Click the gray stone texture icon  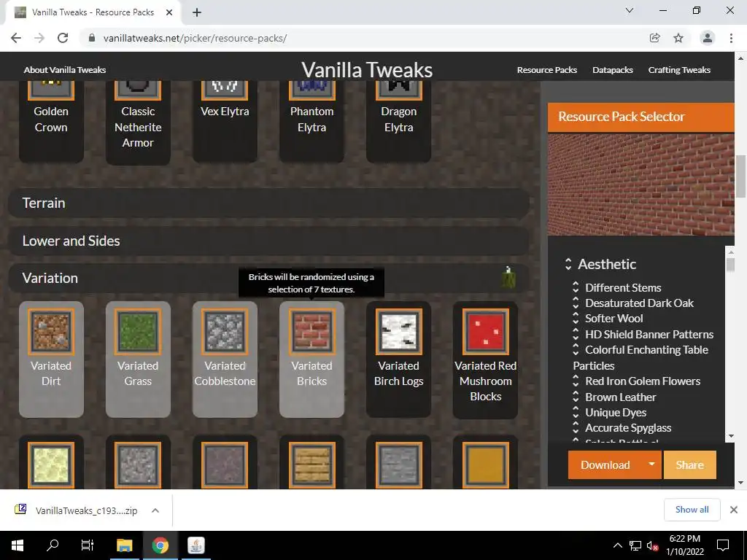coord(399,464)
